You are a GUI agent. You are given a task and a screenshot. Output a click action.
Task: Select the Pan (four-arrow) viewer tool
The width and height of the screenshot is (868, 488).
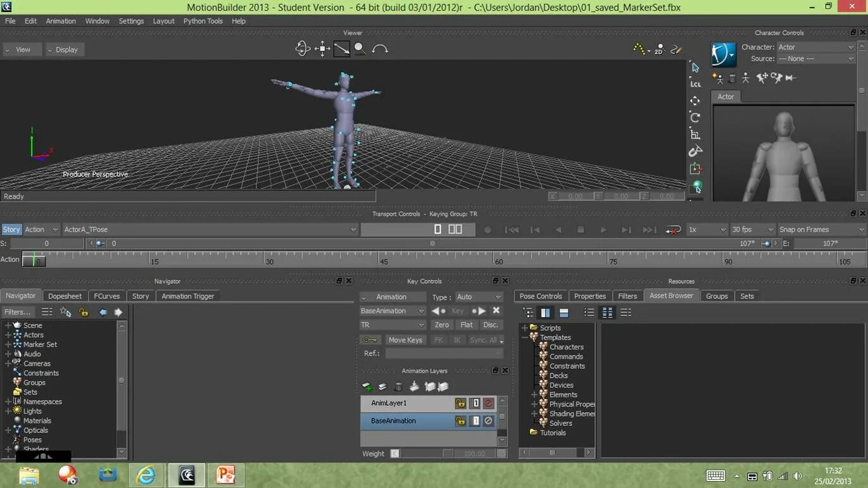(322, 49)
